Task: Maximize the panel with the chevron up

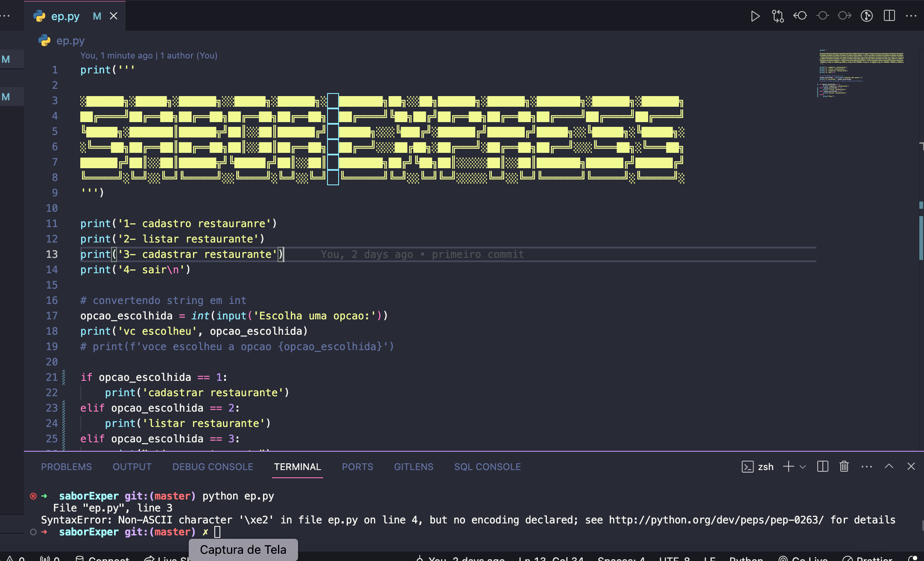Action: click(x=889, y=466)
